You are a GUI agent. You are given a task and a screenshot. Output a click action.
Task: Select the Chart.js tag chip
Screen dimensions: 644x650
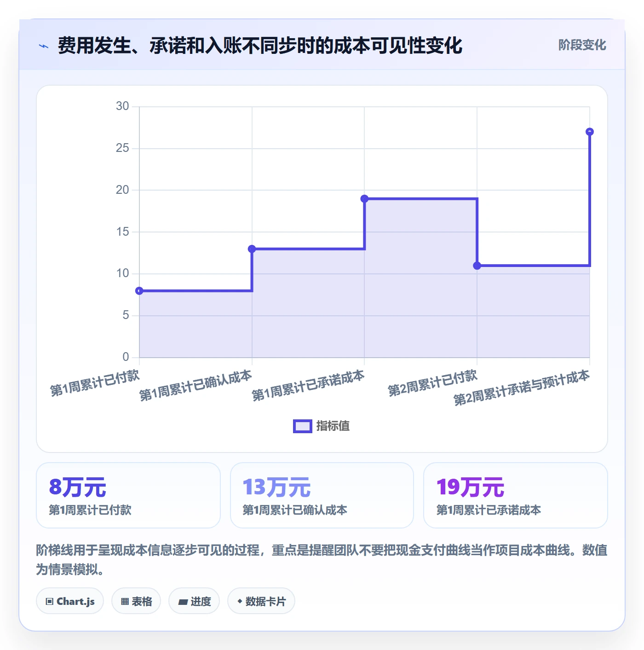70,601
